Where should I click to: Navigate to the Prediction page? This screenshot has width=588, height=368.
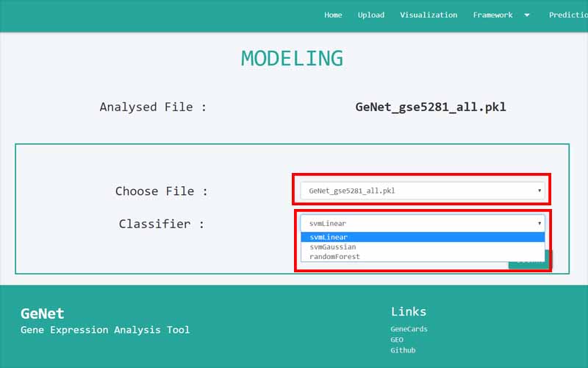pyautogui.click(x=568, y=15)
